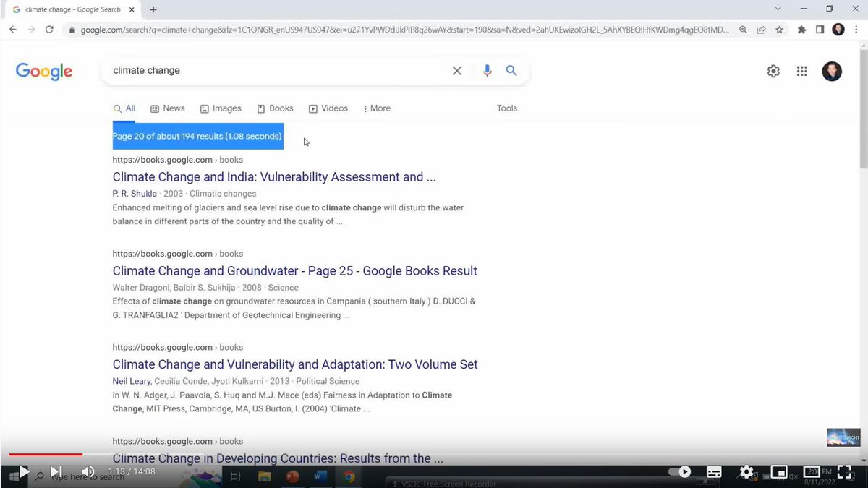Open Google search settings gear
The image size is (868, 488).
click(x=773, y=71)
